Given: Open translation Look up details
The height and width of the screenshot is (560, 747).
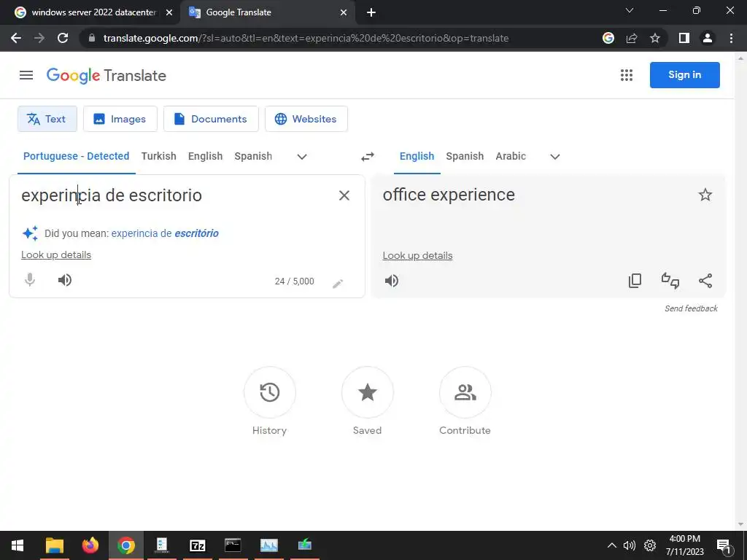Looking at the screenshot, I should [417, 256].
